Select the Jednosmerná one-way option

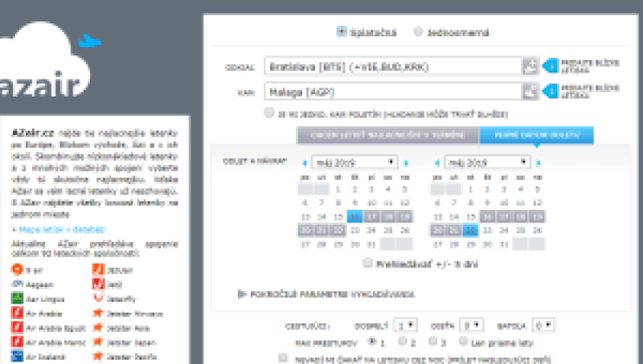tap(418, 33)
